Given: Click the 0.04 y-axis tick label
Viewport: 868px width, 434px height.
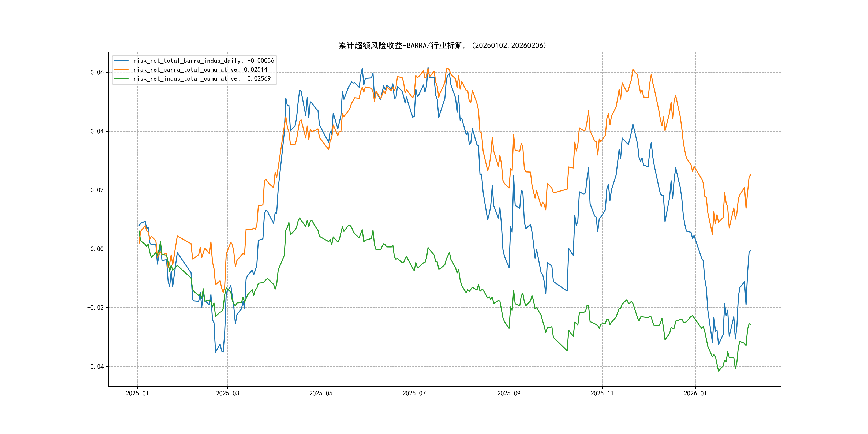Looking at the screenshot, I should (x=97, y=132).
